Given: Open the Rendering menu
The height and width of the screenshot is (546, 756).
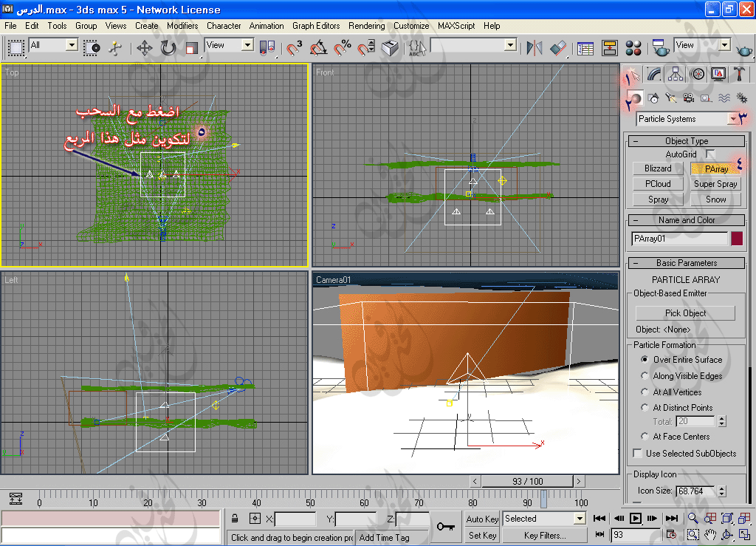Looking at the screenshot, I should (x=366, y=26).
